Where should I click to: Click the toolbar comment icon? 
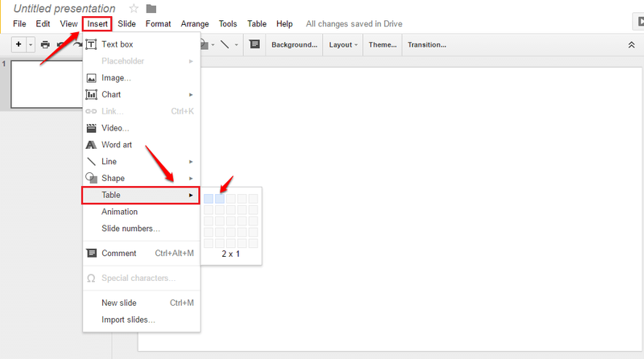tap(254, 44)
